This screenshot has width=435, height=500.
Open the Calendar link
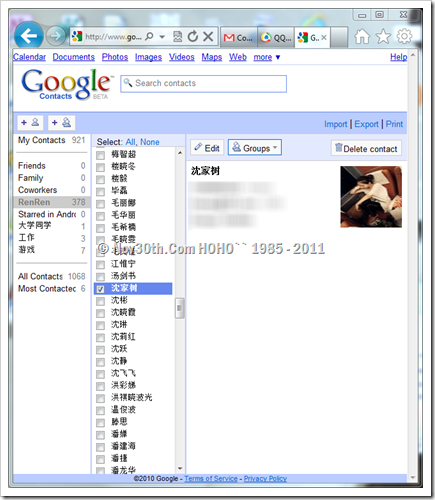(x=29, y=57)
